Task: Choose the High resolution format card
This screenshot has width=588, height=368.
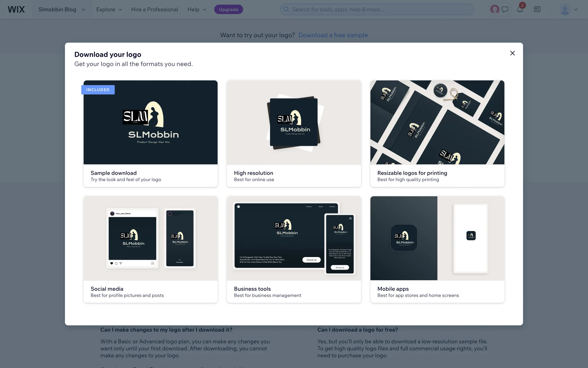Action: point(294,133)
